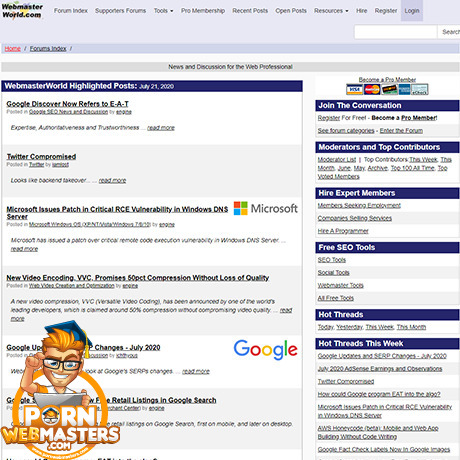Show Hot Threads for Yesterday
The image size is (460, 460).
click(x=349, y=327)
